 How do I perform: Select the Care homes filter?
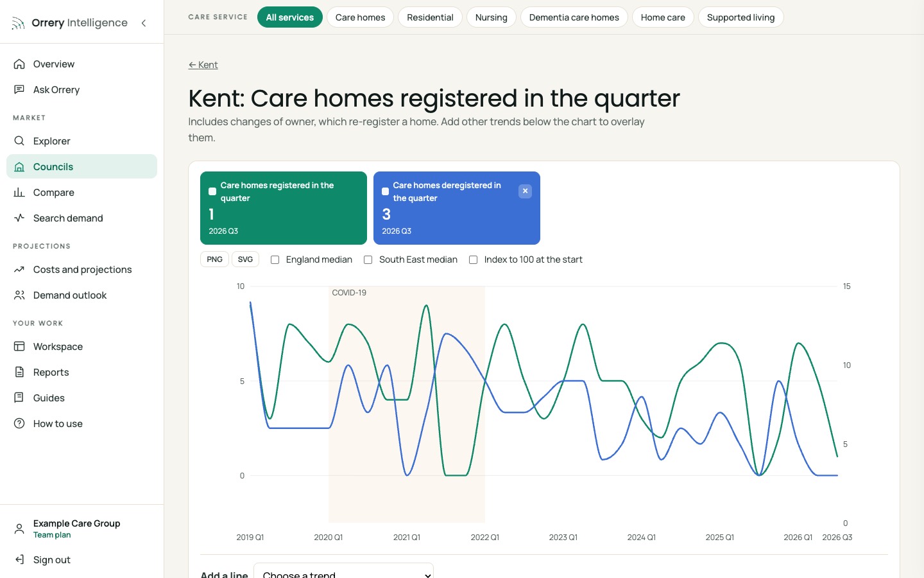361,17
